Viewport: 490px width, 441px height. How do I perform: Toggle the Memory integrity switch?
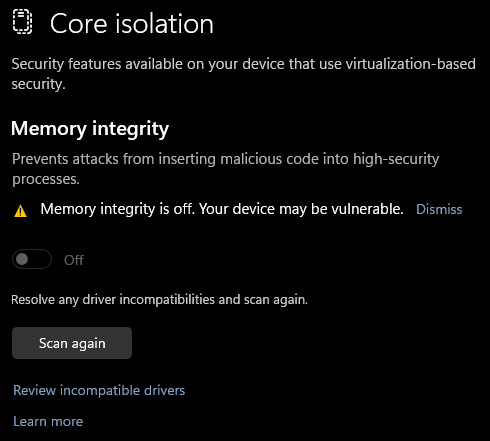click(x=32, y=259)
